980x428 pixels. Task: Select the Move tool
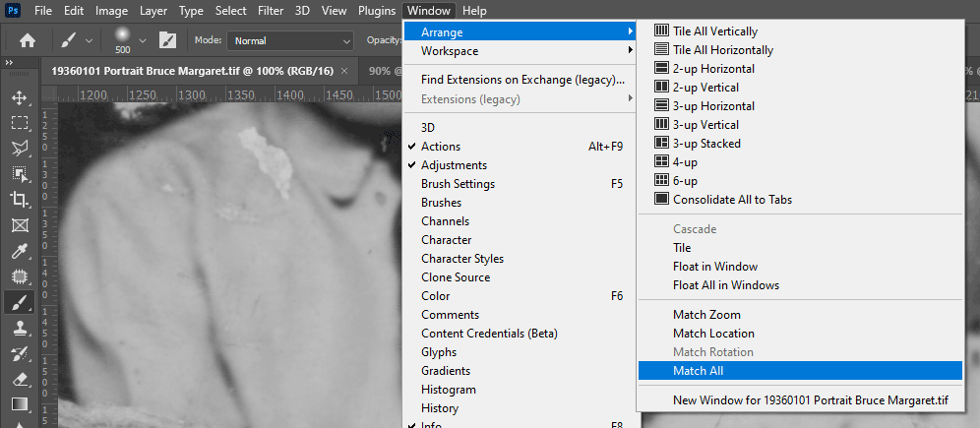pos(19,97)
